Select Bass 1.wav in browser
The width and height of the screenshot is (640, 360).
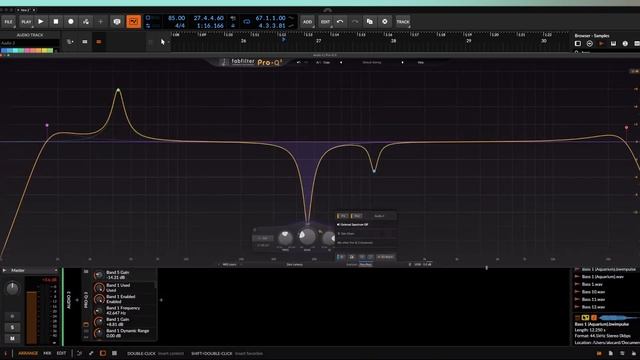click(592, 284)
